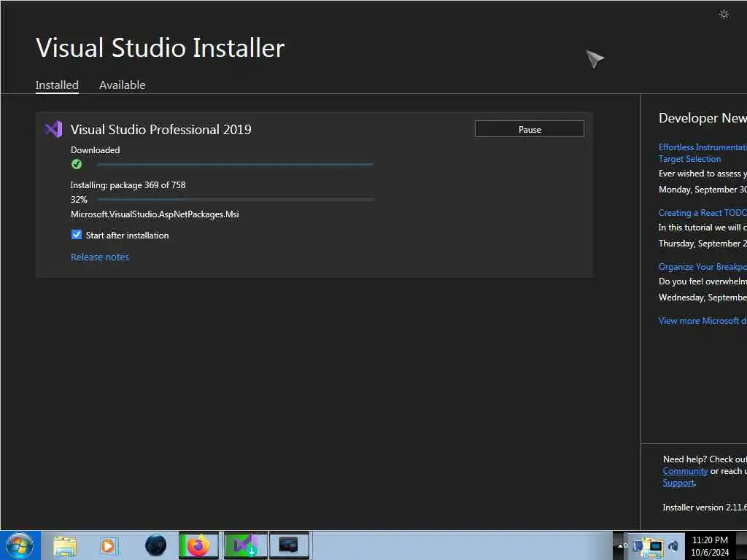Switch to the Available tab
The width and height of the screenshot is (747, 560).
[x=122, y=85]
